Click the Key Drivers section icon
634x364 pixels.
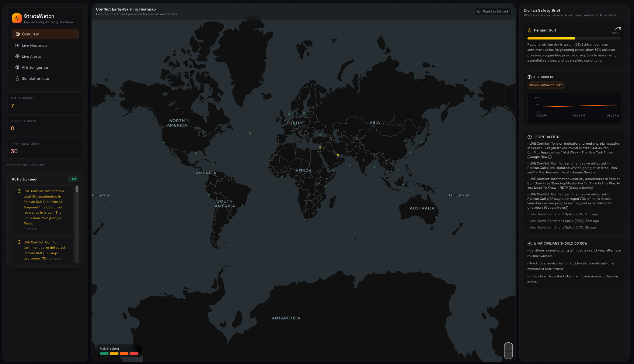click(529, 77)
